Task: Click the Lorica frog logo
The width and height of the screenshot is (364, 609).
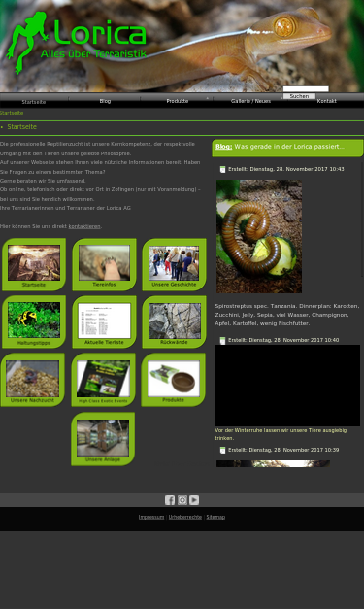Action: pyautogui.click(x=77, y=42)
